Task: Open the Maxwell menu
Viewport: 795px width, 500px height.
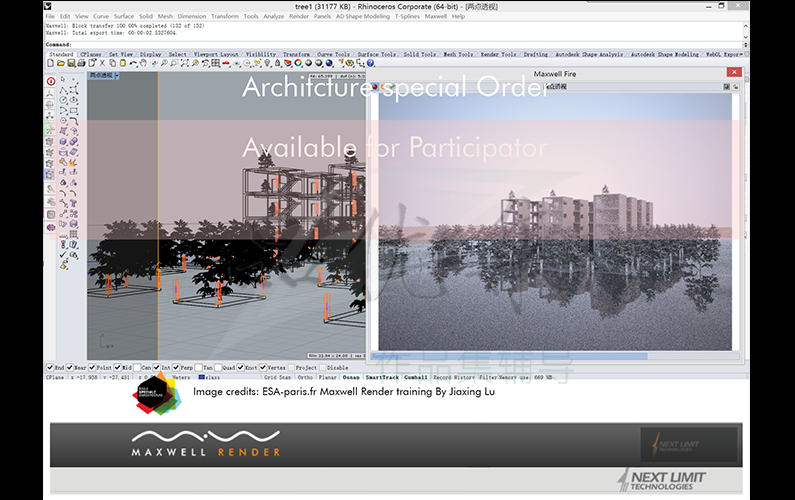Action: coord(436,16)
